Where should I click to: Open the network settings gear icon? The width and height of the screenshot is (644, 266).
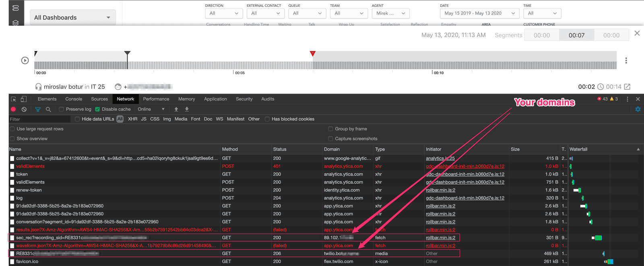pos(638,109)
